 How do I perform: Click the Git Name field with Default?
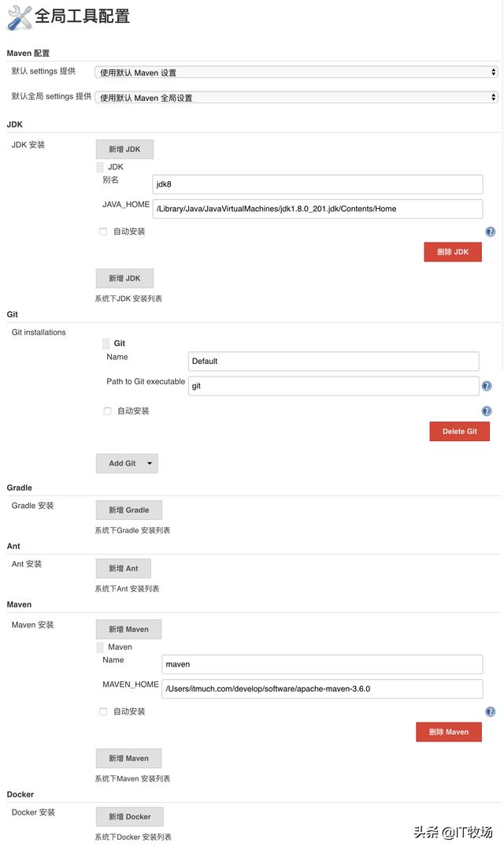pyautogui.click(x=333, y=361)
